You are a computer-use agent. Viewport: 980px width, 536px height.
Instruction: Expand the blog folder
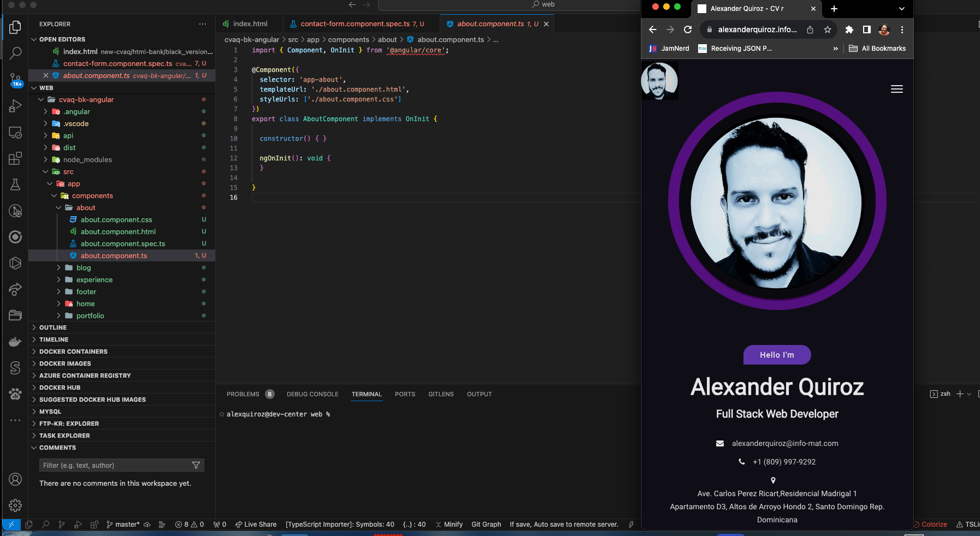pyautogui.click(x=84, y=267)
